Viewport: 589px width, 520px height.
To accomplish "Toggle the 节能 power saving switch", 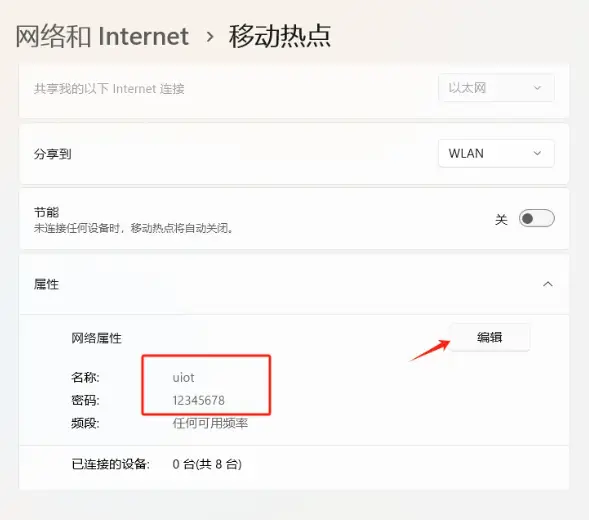I will tap(536, 218).
